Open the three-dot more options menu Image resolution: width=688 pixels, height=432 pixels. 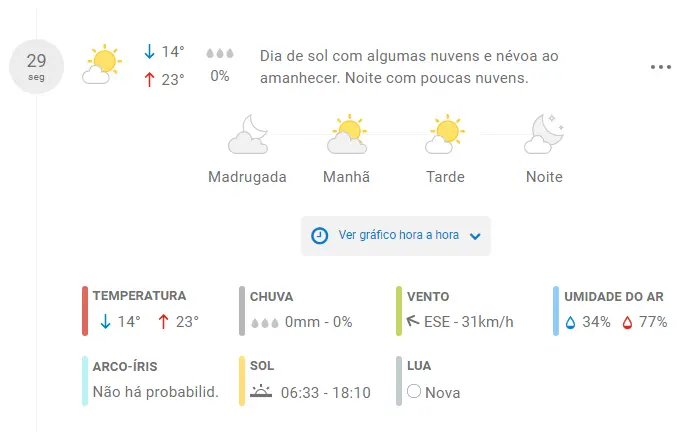[661, 67]
